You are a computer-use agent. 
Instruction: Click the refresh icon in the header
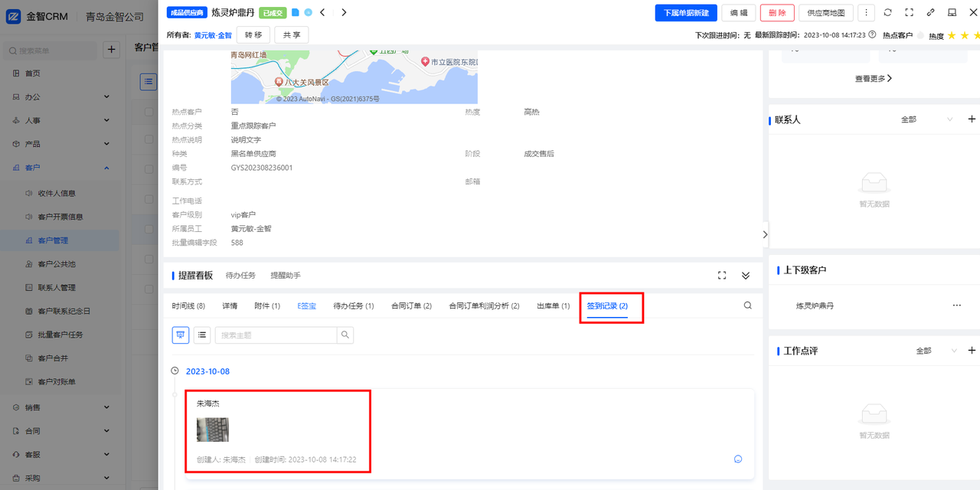click(887, 12)
